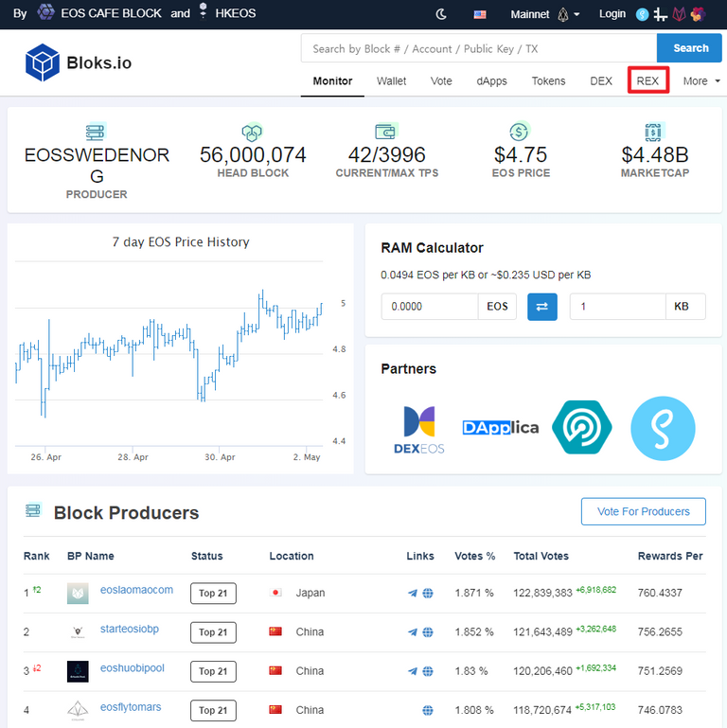This screenshot has height=728, width=727.
Task: Open the Vote tab
Action: click(441, 80)
